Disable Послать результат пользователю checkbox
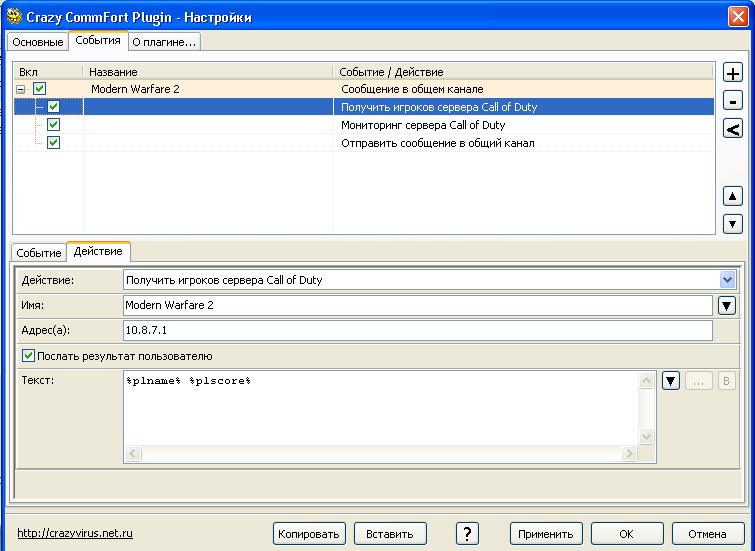The height and width of the screenshot is (551, 755). click(x=28, y=356)
